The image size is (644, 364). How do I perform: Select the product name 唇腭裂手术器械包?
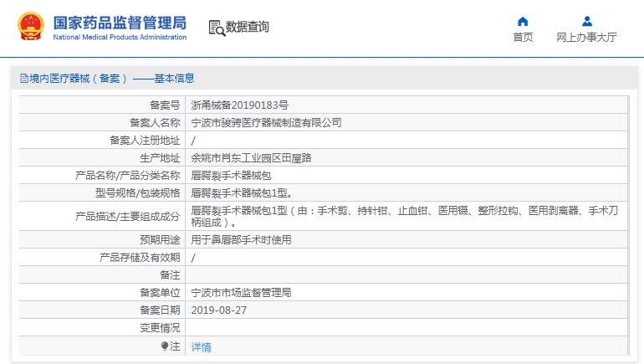231,176
